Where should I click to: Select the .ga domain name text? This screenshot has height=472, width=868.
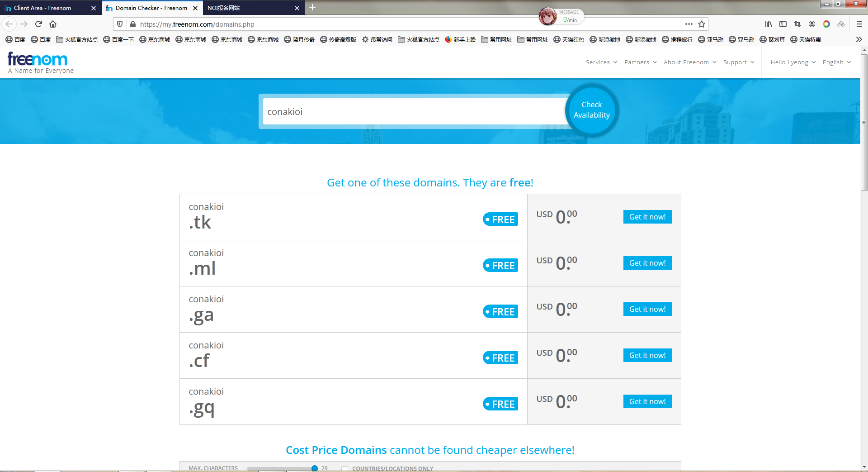(201, 315)
